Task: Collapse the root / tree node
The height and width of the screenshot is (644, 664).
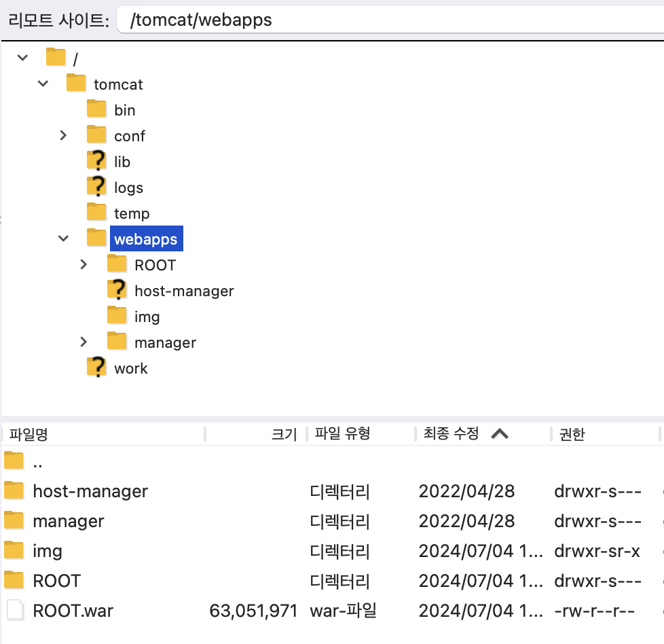Action: pos(22,57)
